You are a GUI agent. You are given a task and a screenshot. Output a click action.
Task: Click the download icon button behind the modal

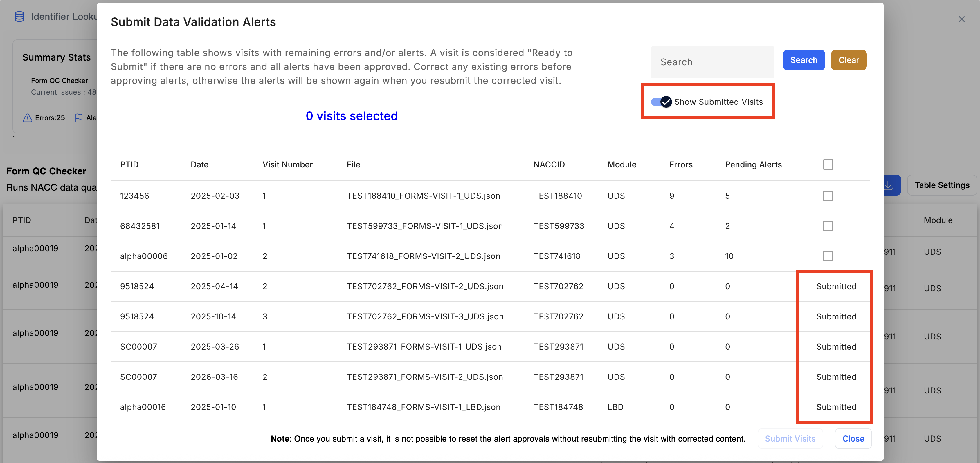(x=888, y=185)
